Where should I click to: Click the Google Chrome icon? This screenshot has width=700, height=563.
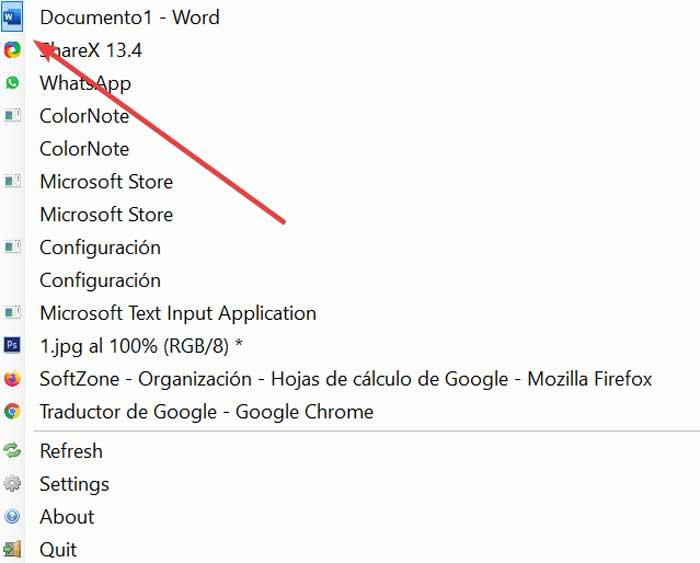pos(12,411)
